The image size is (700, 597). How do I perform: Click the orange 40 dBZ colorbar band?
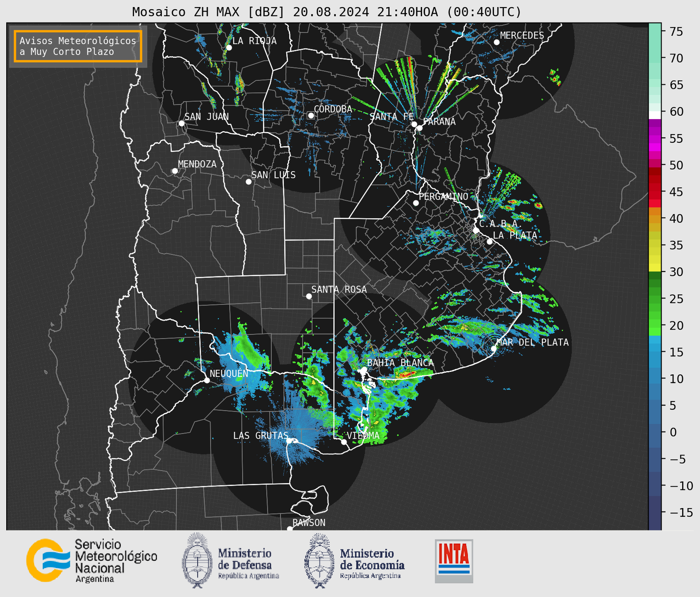pos(655,219)
